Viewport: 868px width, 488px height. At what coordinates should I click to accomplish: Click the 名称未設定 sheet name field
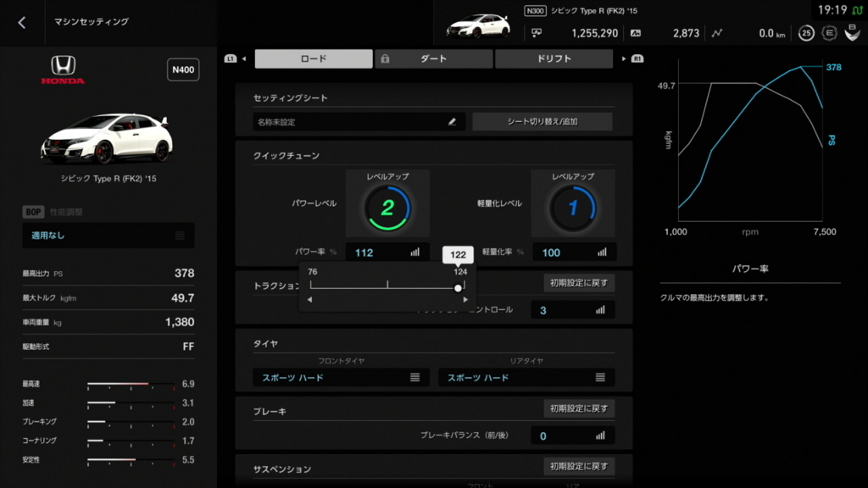[x=359, y=122]
